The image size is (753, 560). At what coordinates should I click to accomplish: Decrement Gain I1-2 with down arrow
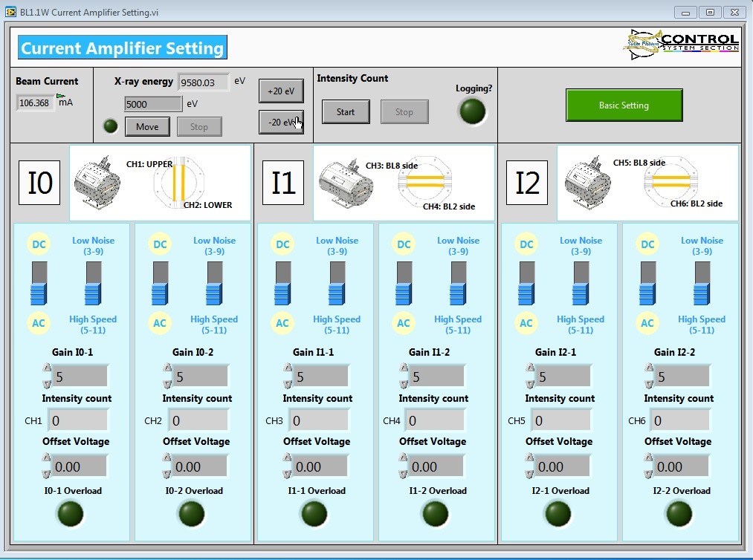404,383
